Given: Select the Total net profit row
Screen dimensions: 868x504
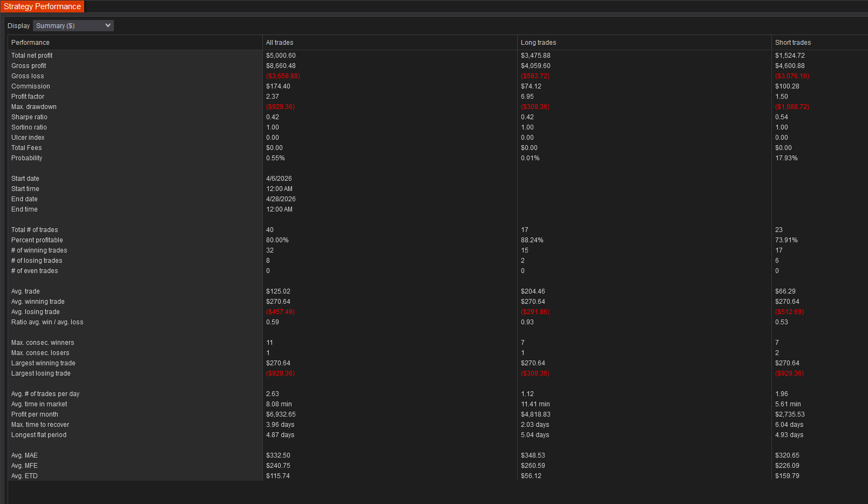Looking at the screenshot, I should coord(32,55).
